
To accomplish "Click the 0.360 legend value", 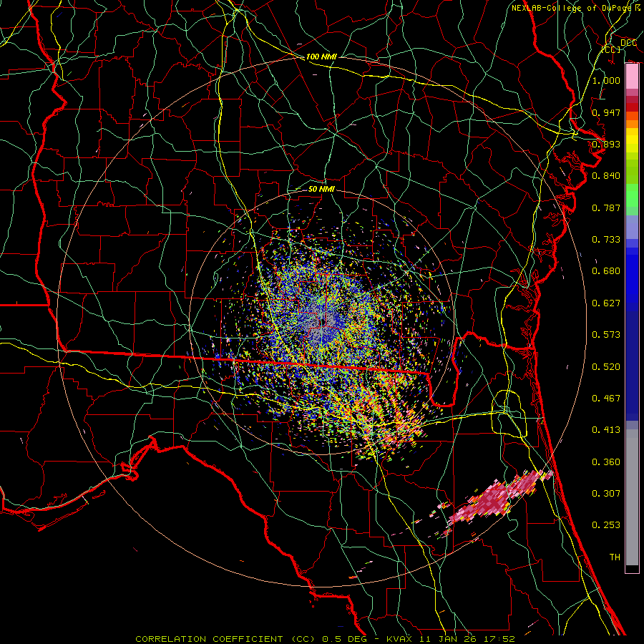I will coord(606,462).
